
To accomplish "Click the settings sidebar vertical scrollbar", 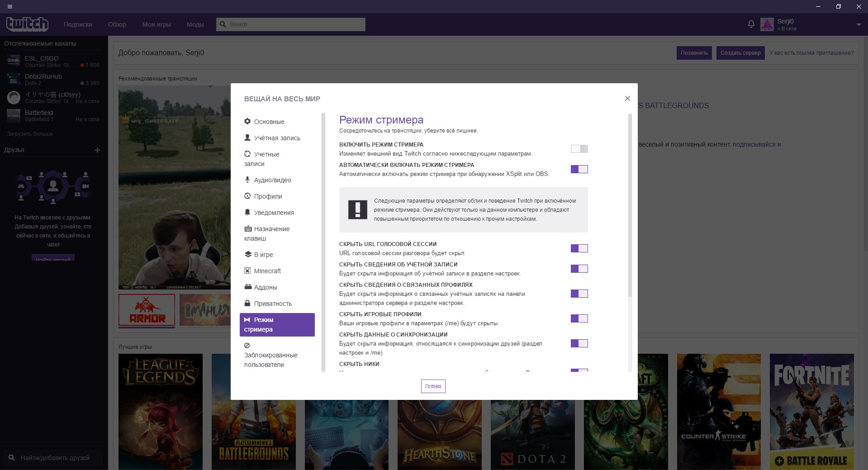I will point(323,242).
